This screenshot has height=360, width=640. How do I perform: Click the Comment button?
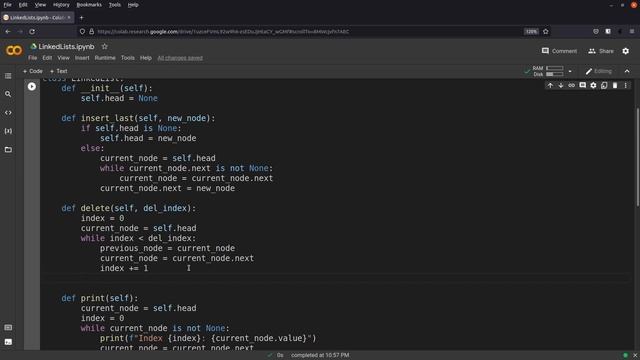(x=559, y=51)
